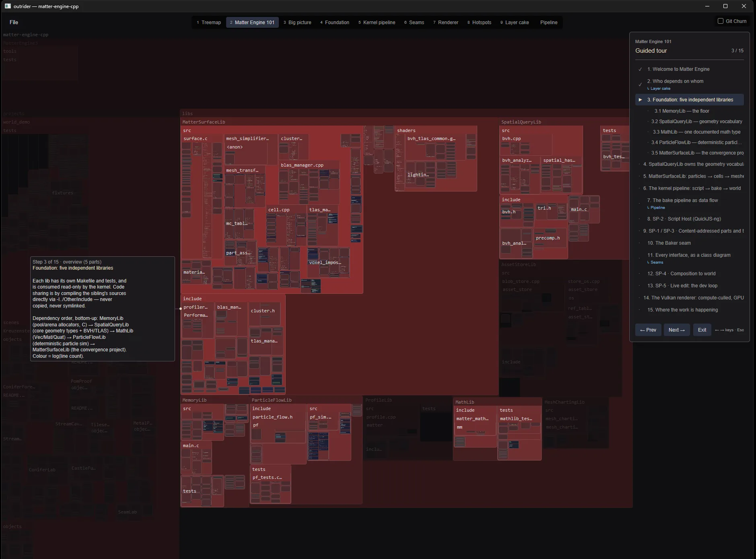
Task: Open the Kernel pipeline tab
Action: click(x=377, y=23)
